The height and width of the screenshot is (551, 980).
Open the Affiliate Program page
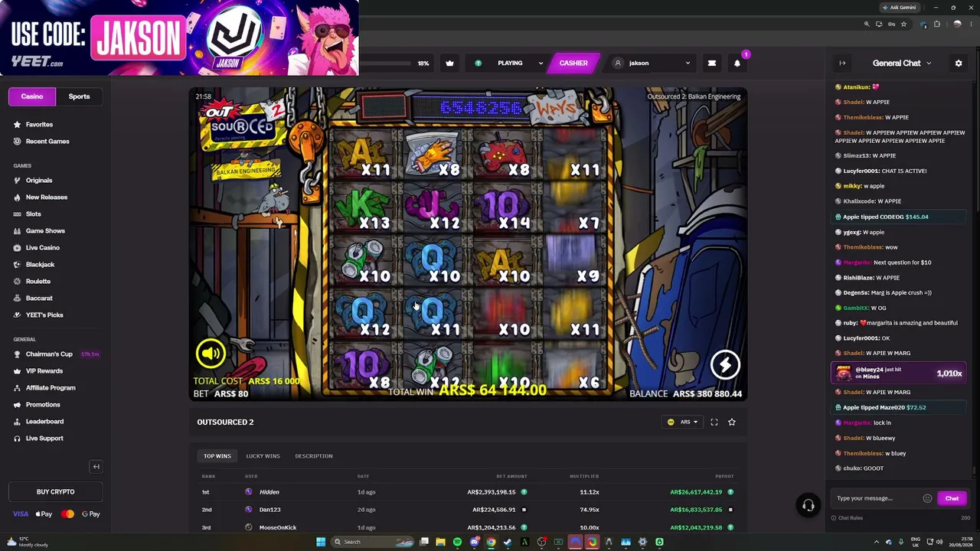[51, 388]
